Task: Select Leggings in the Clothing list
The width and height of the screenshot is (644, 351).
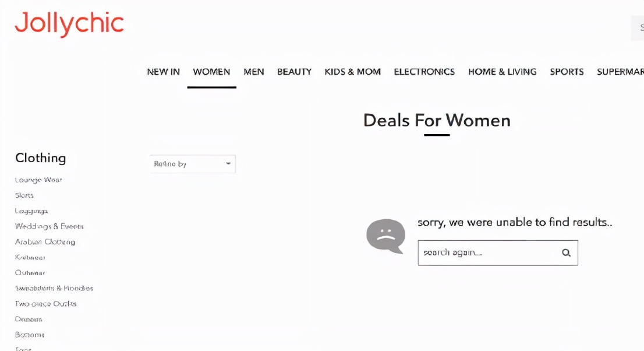Action: 31,211
